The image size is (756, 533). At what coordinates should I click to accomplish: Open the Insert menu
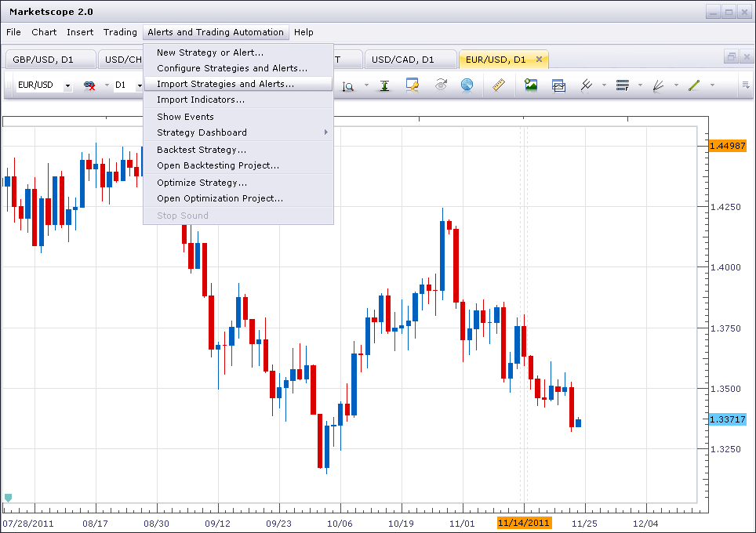tap(80, 32)
